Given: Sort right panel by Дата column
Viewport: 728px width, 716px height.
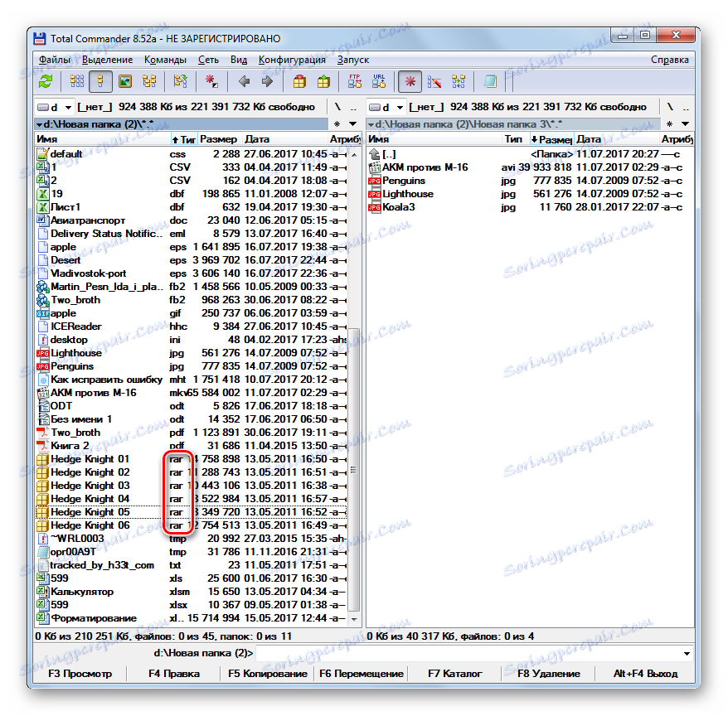Looking at the screenshot, I should (x=617, y=139).
